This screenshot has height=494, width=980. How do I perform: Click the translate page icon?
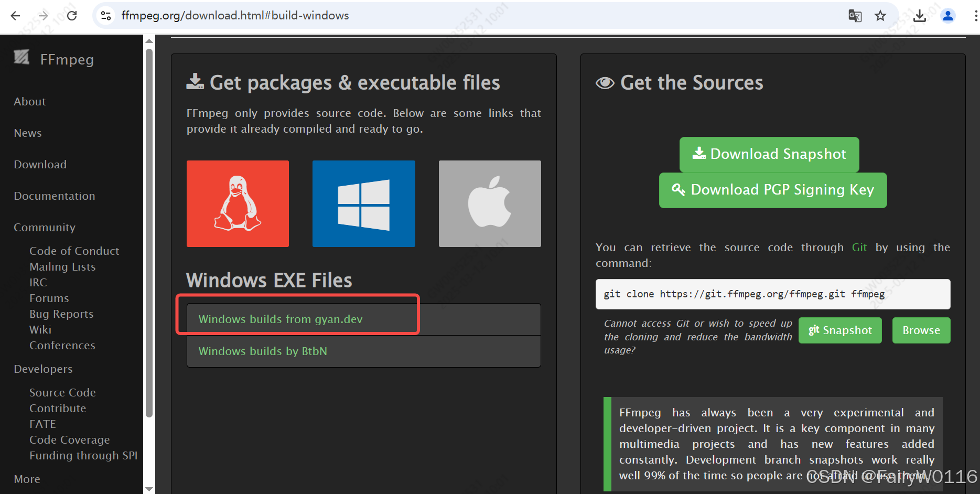pyautogui.click(x=855, y=16)
